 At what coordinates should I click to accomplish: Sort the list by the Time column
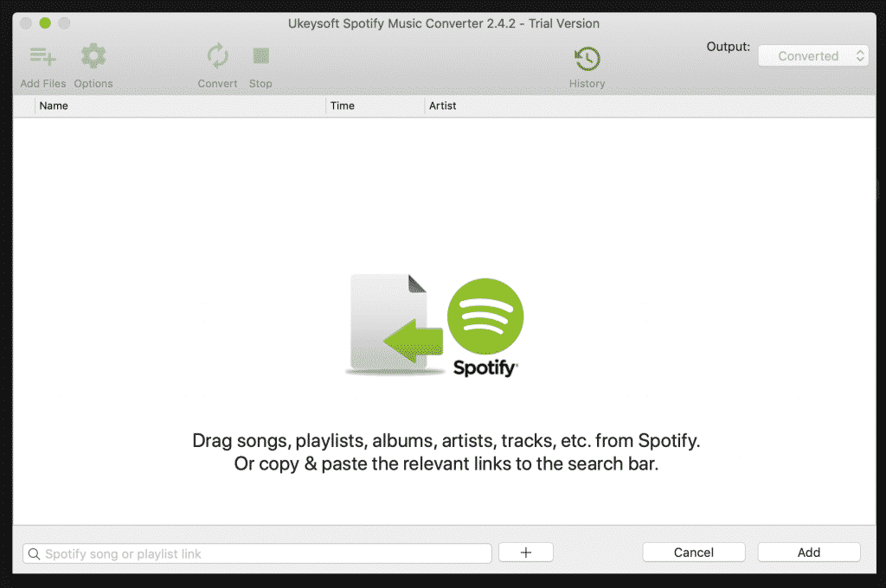(x=343, y=105)
